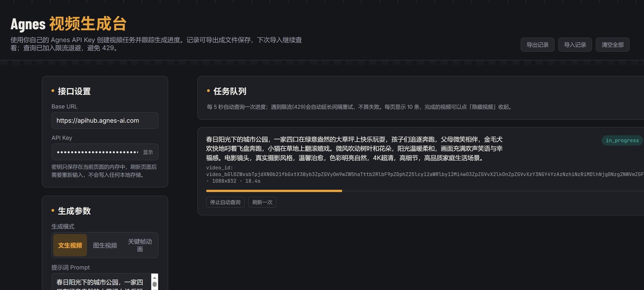This screenshot has height=290, width=644.
Task: Click the in_progress status badge
Action: pos(622,140)
